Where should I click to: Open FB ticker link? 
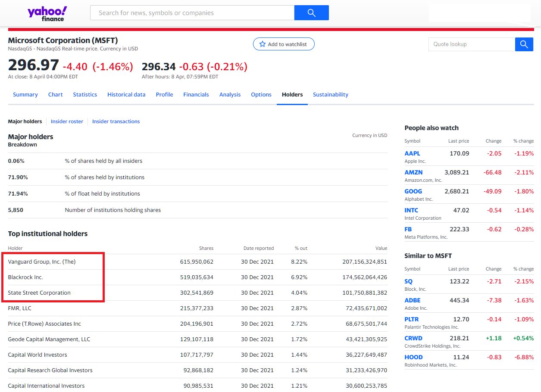408,229
